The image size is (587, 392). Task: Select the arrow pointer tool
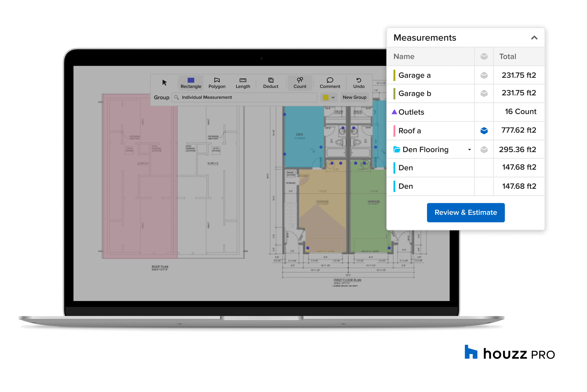pos(164,83)
